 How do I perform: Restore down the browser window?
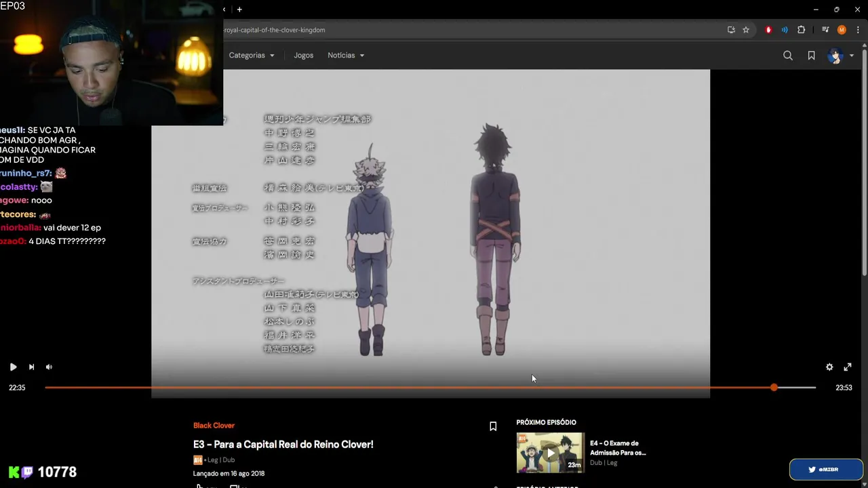coord(837,9)
